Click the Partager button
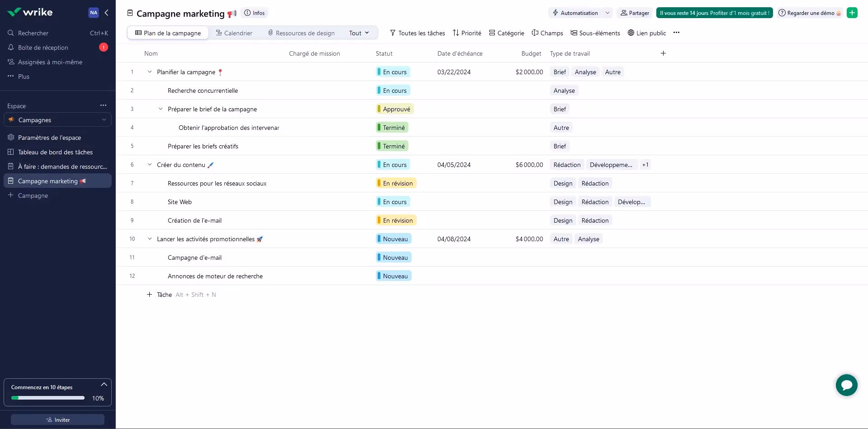Screen dimensions: 868x429 click(635, 13)
